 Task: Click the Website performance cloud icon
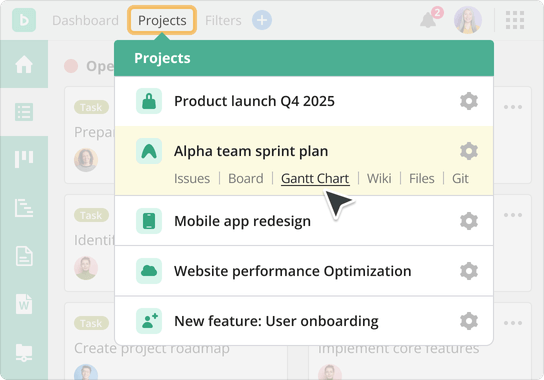(x=149, y=271)
